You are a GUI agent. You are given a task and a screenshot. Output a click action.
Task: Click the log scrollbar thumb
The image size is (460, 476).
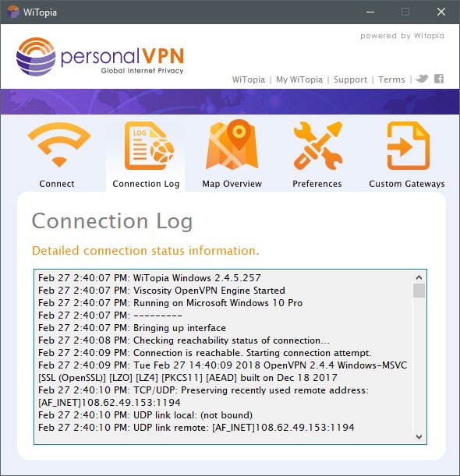pos(419,291)
